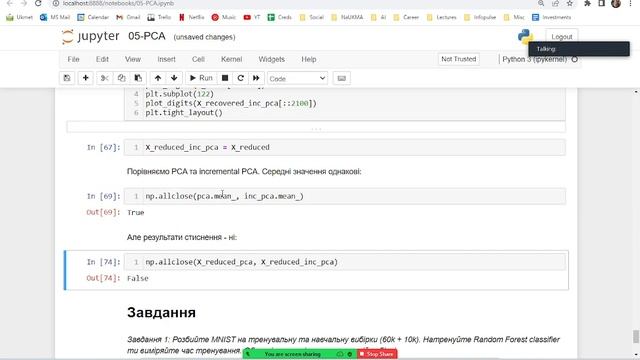Open the Kernel menu
This screenshot has width=640, height=360.
[x=231, y=59]
